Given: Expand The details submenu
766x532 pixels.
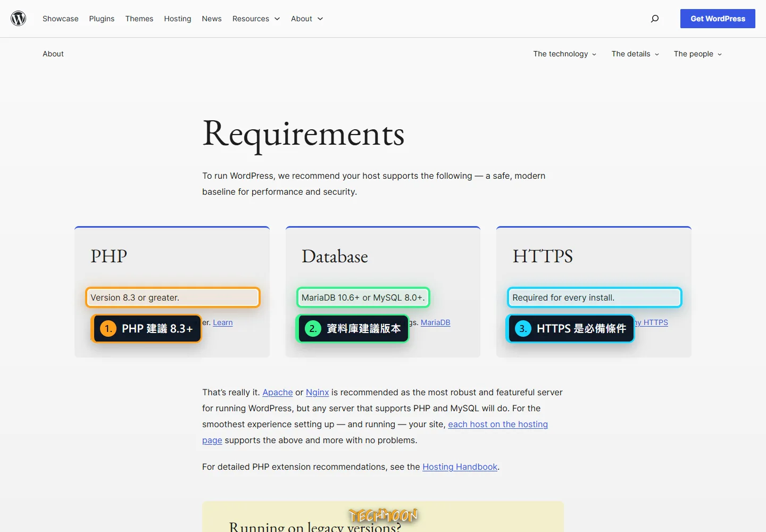Looking at the screenshot, I should click(635, 54).
